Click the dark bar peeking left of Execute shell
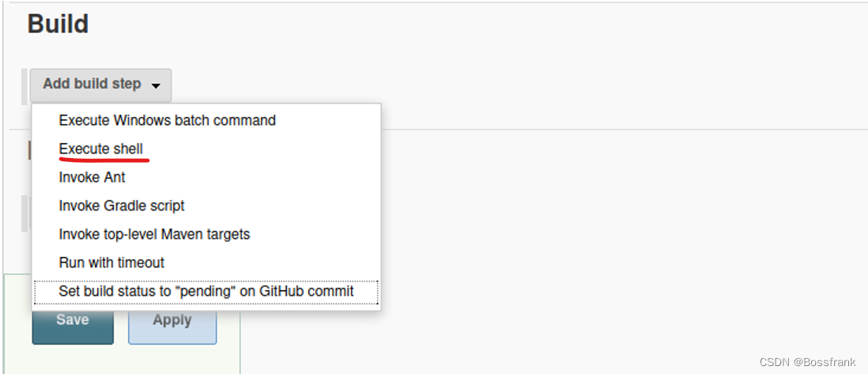 29,149
